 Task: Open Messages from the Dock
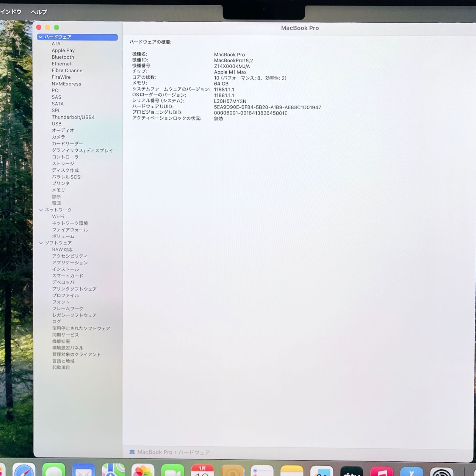click(x=54, y=469)
